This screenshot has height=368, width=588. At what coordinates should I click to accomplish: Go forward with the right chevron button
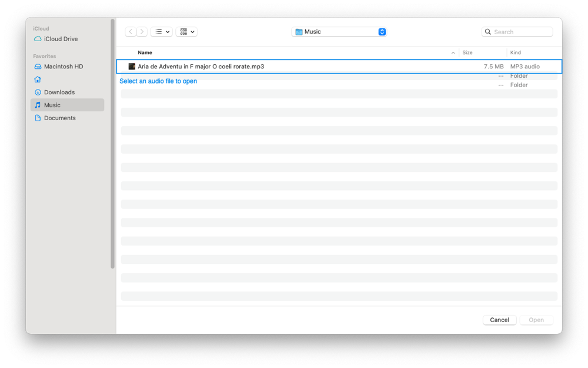142,32
